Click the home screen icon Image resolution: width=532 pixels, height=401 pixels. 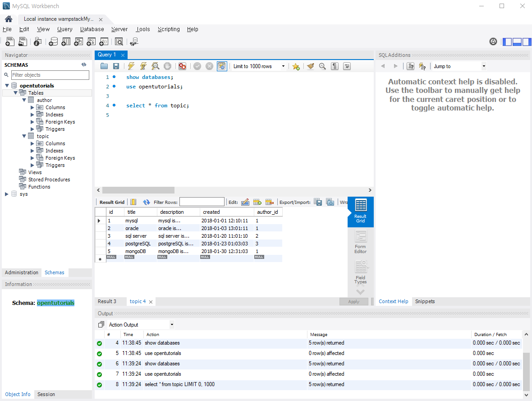click(9, 19)
